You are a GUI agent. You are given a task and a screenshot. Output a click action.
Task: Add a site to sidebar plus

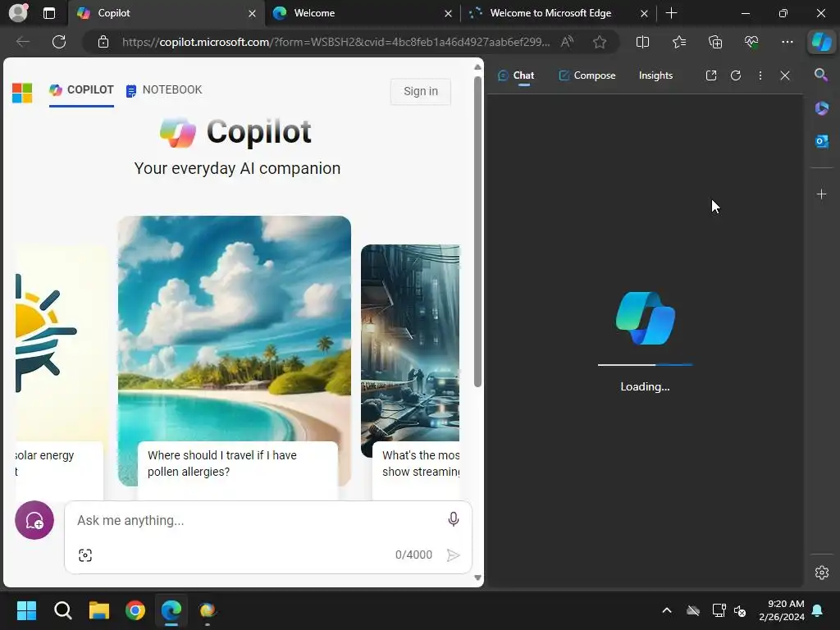[821, 194]
